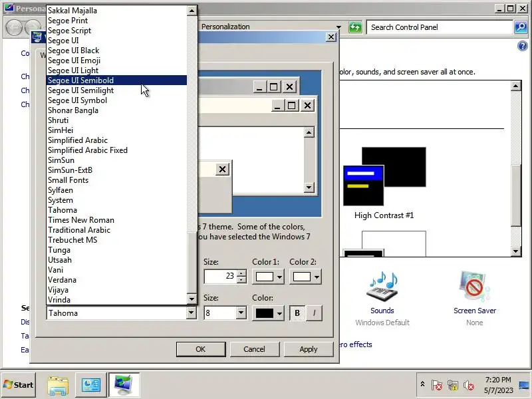Viewport: 532px width, 399px height.
Task: Select Vrinda font
Action: [x=116, y=300]
